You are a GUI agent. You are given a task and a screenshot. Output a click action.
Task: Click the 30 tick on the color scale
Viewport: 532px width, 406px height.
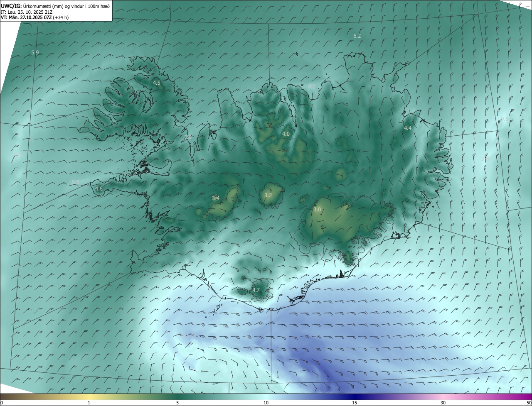[x=443, y=403]
